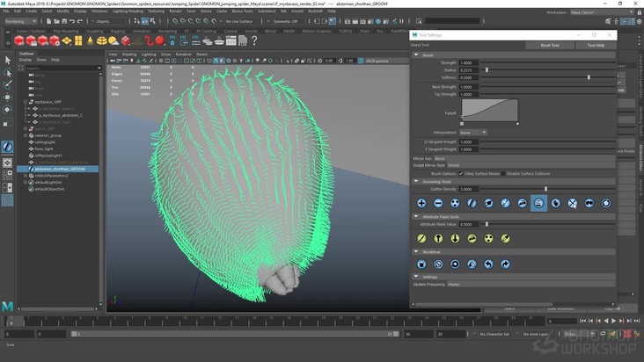This screenshot has width=644, height=362.
Task: Click the Tool Help button
Action: pyautogui.click(x=596, y=45)
